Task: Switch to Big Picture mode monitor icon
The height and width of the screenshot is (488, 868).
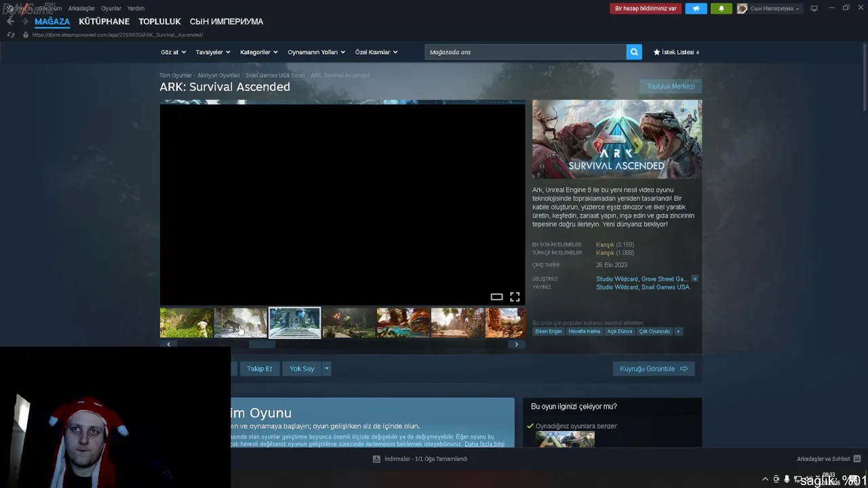Action: (814, 9)
